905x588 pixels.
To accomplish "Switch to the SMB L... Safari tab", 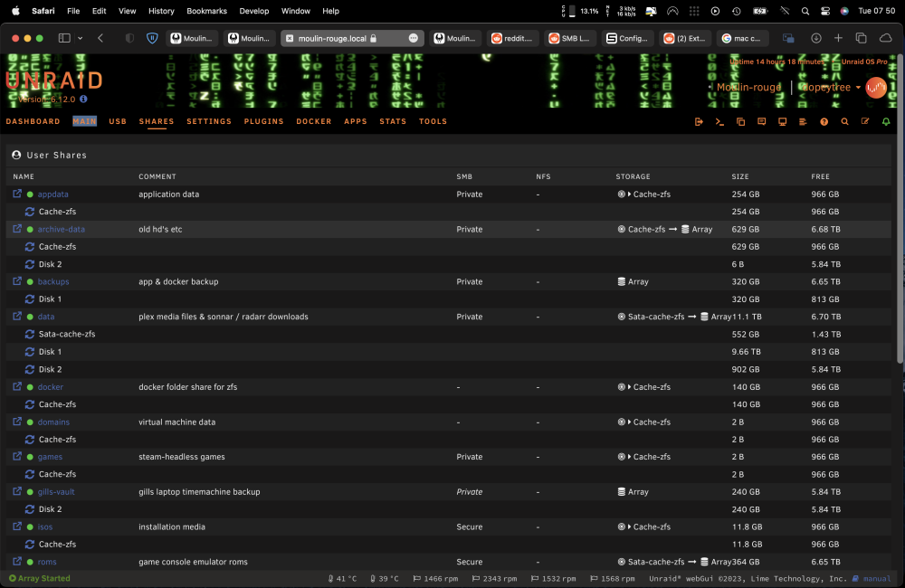I will pos(570,38).
